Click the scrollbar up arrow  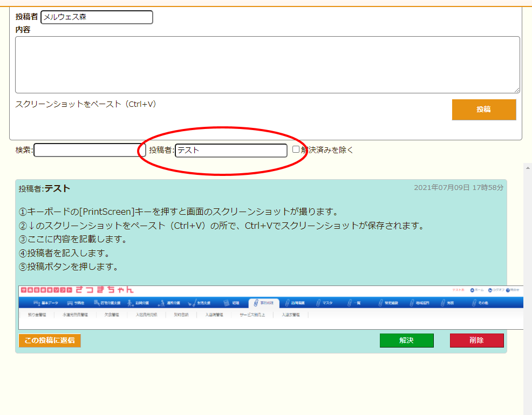pos(527,168)
